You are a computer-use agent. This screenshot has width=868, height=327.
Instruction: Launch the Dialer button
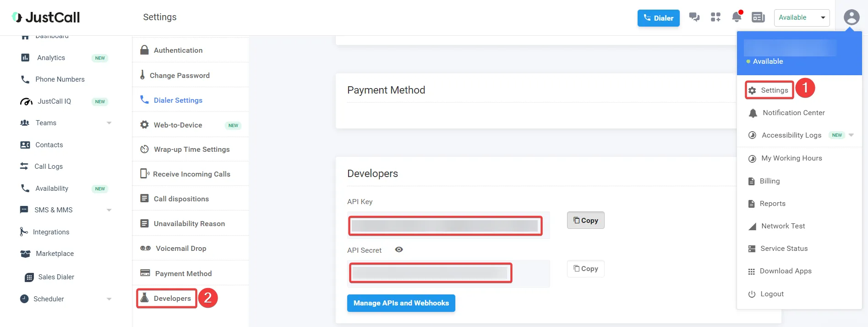pyautogui.click(x=658, y=18)
